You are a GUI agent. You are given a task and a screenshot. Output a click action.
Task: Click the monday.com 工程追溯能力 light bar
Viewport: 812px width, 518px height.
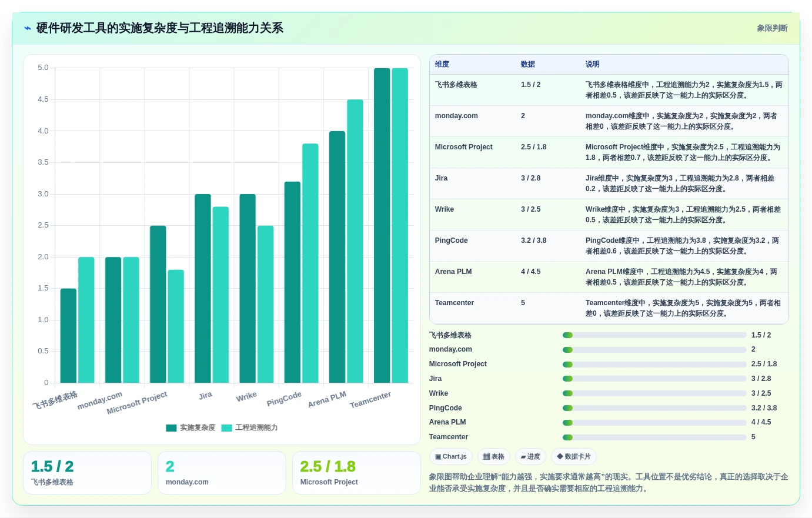pos(131,320)
